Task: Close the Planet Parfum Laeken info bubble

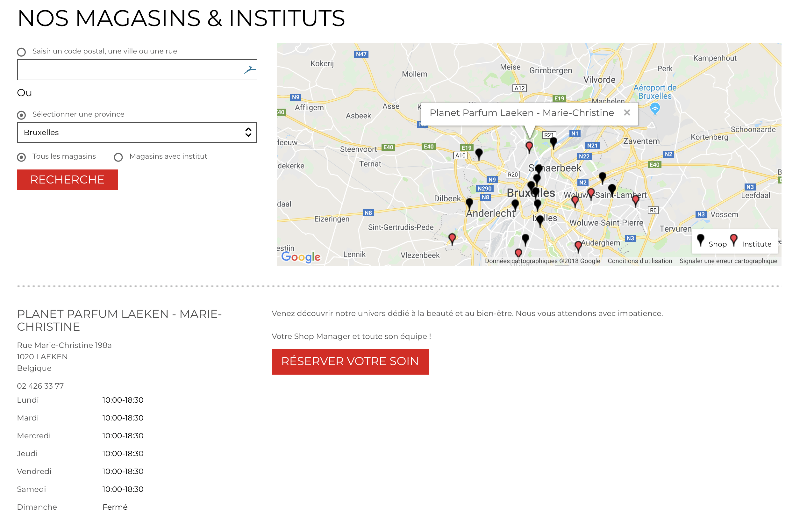Action: click(x=627, y=113)
